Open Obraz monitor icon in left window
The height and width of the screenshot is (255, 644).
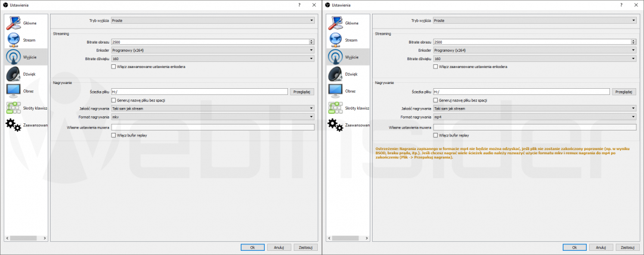[x=13, y=91]
